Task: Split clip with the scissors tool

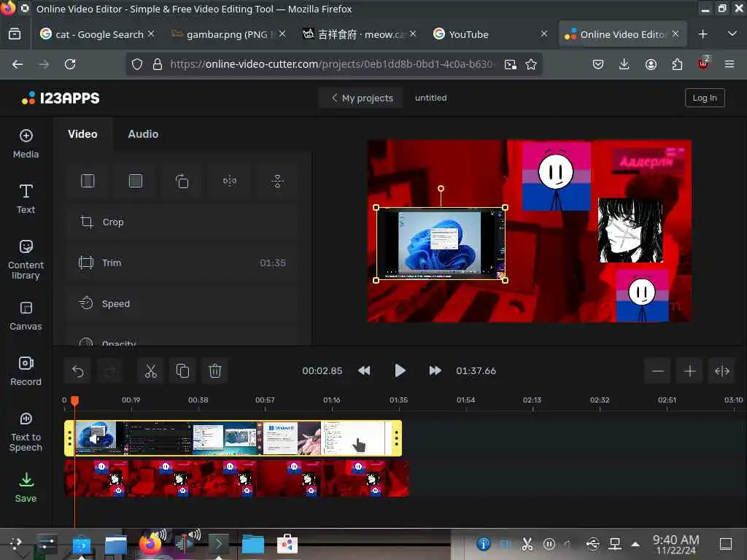Action: pos(150,371)
